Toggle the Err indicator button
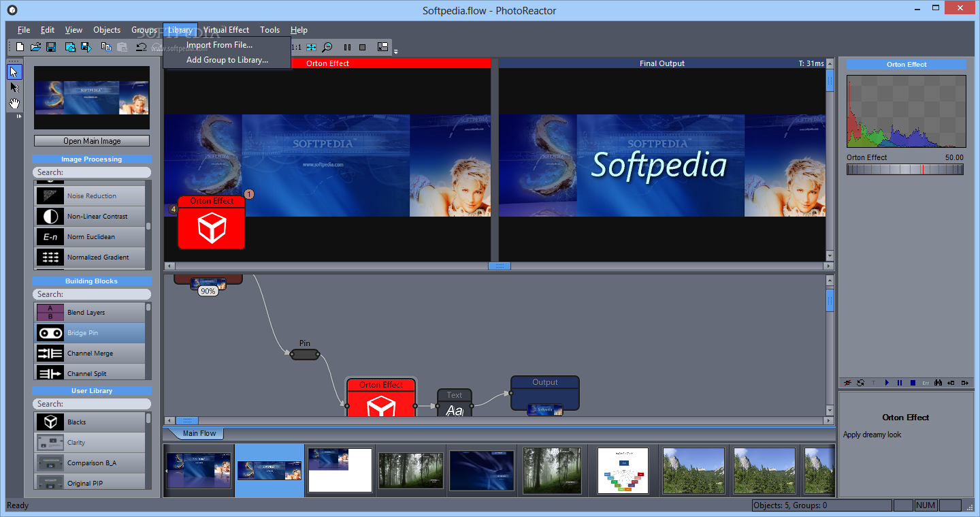Viewport: 980px width, 517px height. (926, 383)
